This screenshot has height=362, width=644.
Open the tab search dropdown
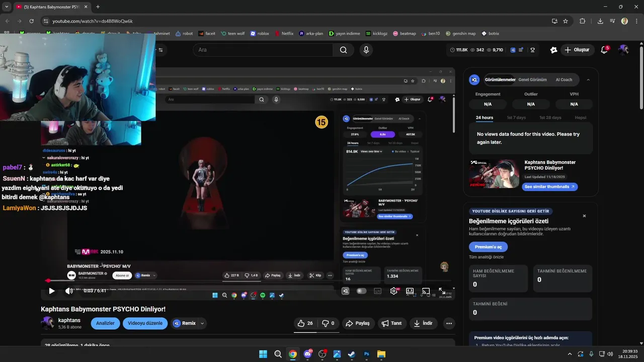coord(7,7)
